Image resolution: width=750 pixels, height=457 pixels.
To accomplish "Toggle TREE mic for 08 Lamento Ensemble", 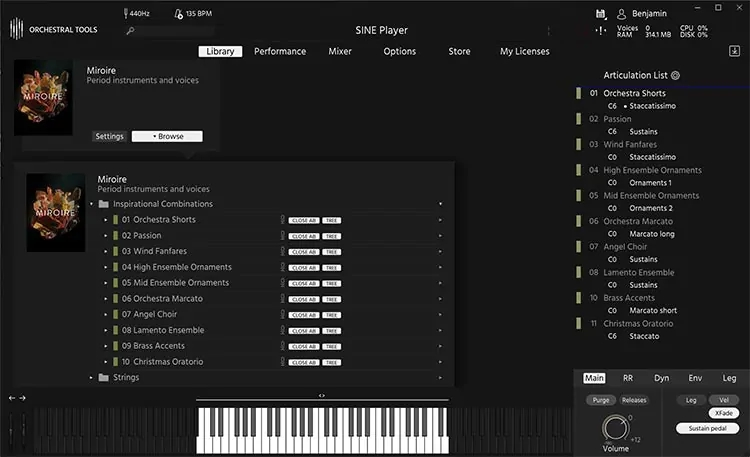I will (331, 331).
